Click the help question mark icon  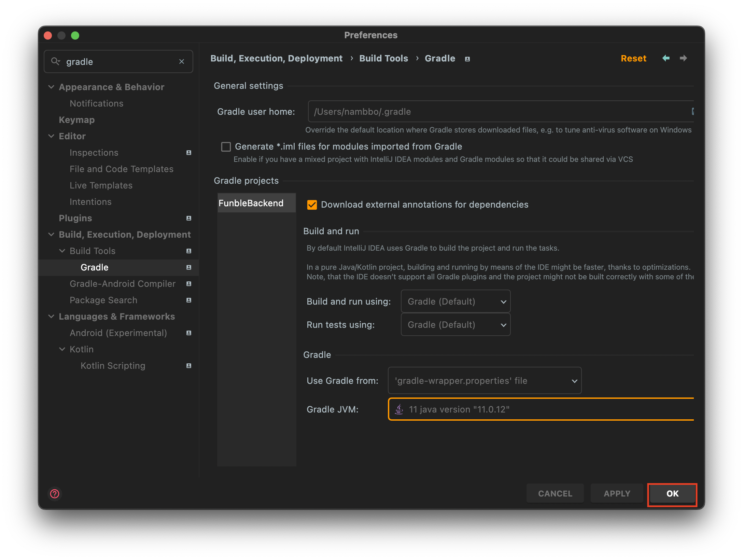pos(55,494)
